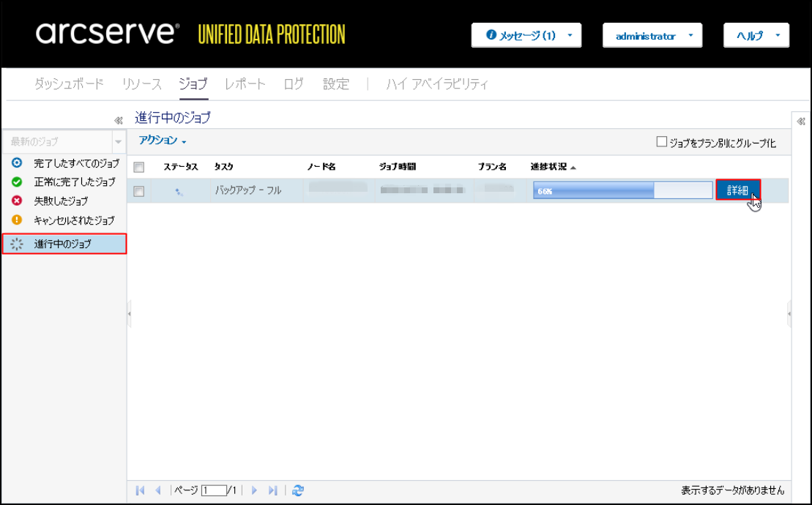
Task: Jump to last page arrow icon
Action: tap(272, 490)
